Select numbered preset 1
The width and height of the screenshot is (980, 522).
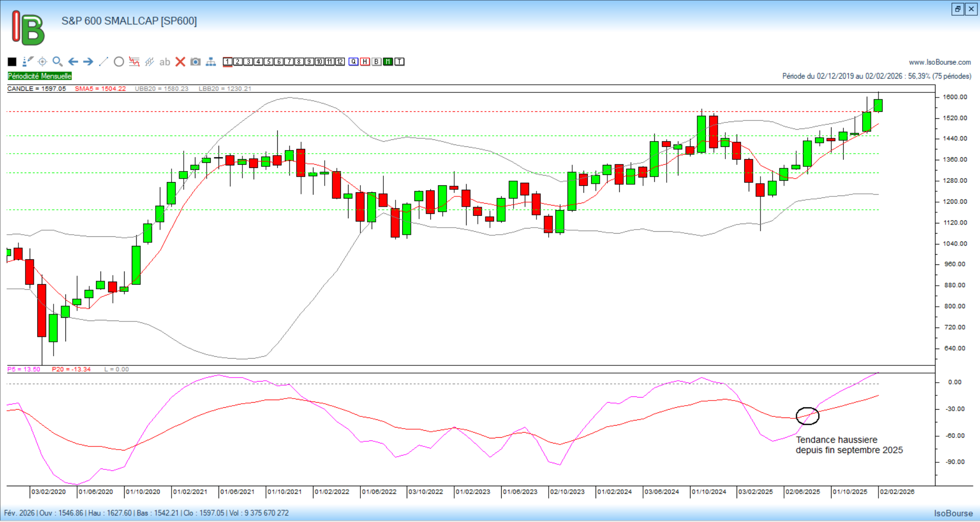(x=228, y=62)
